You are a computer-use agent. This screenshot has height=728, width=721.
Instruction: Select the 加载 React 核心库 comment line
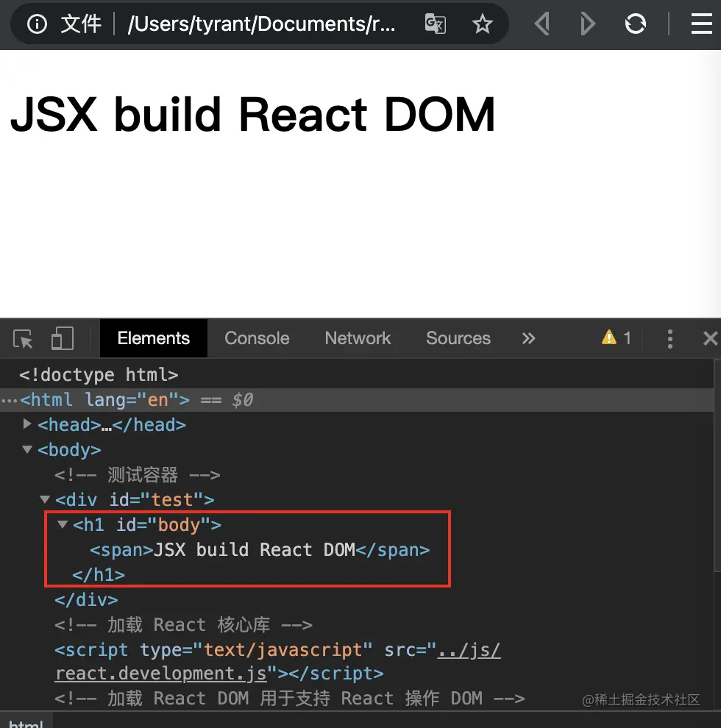pyautogui.click(x=183, y=625)
